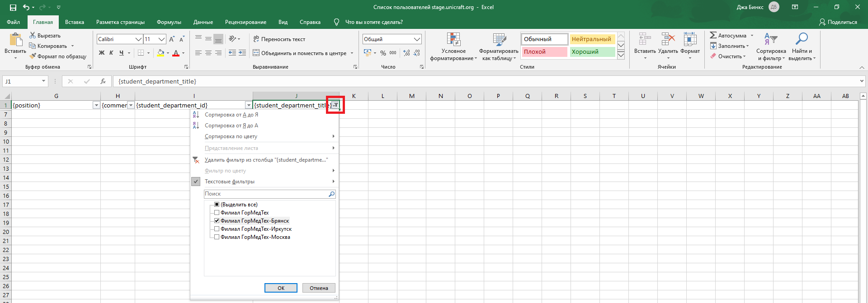Check the Филиал ГорМедТех-Иркутск checkbox

pos(217,229)
